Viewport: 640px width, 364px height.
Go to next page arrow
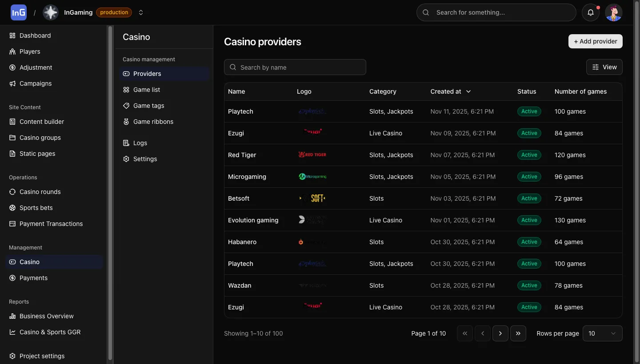[x=500, y=333]
